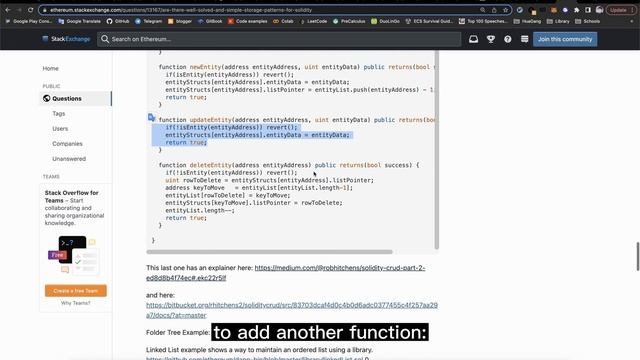The width and height of the screenshot is (640, 360).
Task: Open the Google Play Console bookmark
Action: (x=29, y=21)
